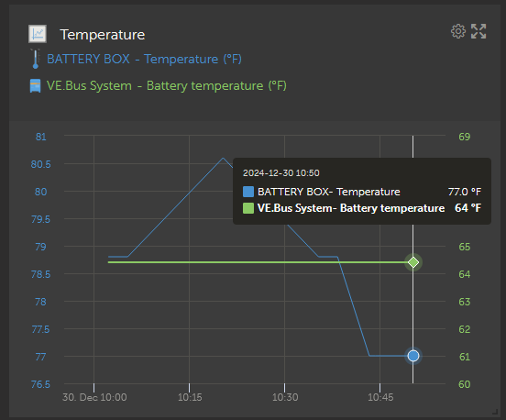Click the 81 label on left axis
This screenshot has height=420, width=506.
[41, 137]
